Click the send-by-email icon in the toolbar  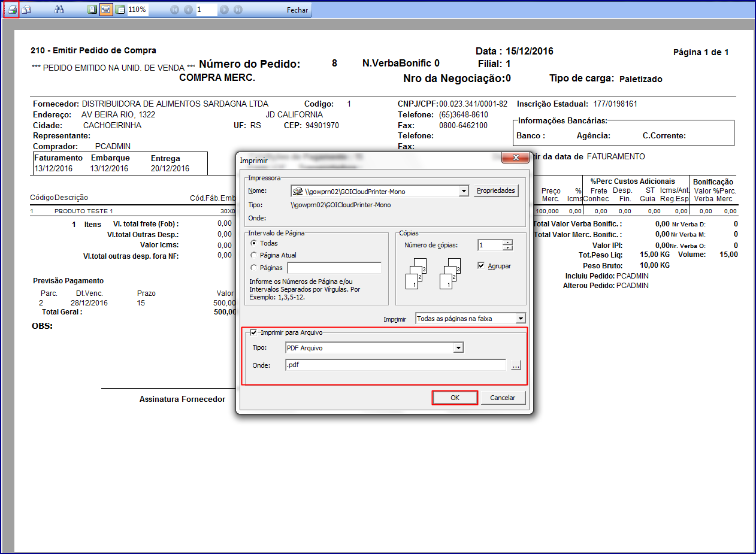[27, 10]
